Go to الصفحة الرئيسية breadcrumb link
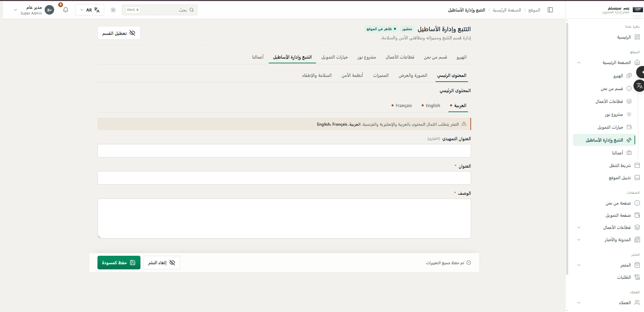This screenshot has height=312, width=644. click(507, 10)
